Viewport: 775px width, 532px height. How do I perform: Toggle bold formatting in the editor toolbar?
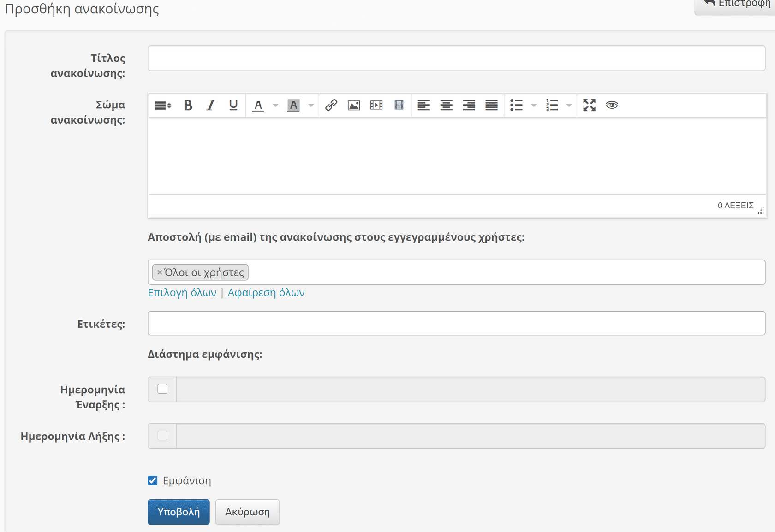(188, 106)
